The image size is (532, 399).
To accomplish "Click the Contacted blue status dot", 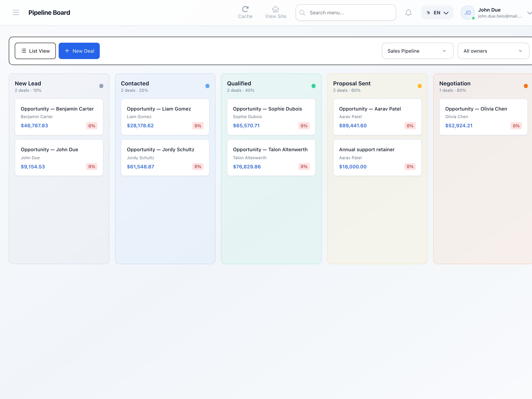I will (x=207, y=86).
